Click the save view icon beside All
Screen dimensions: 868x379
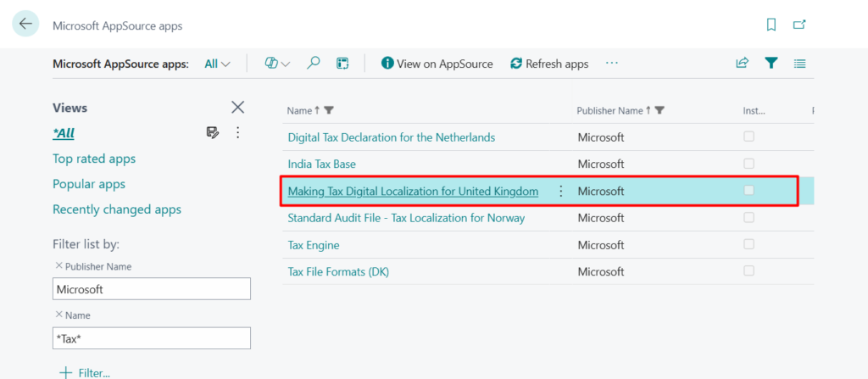click(213, 132)
